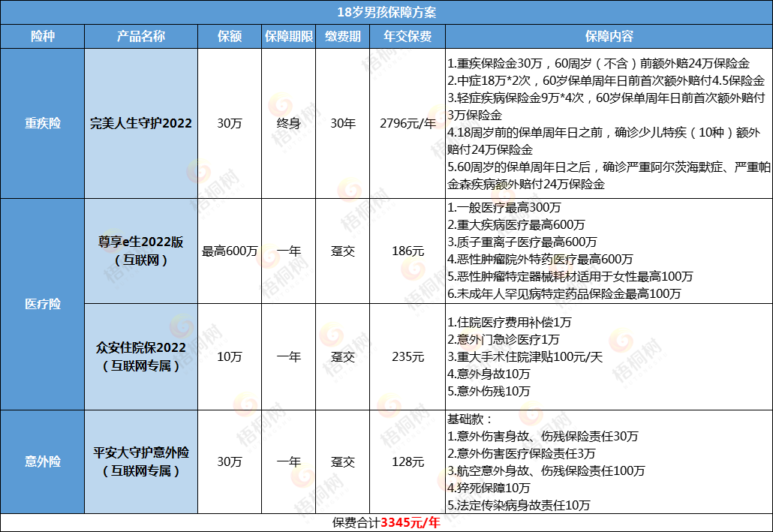Click line '1.意外伤害身故、伤残保险责任30万'
This screenshot has height=532, width=773.
(543, 437)
